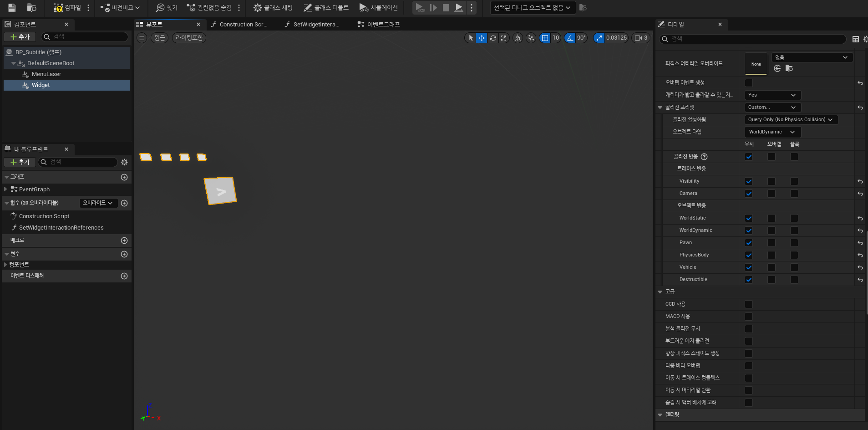The height and width of the screenshot is (430, 868).
Task: Choose the scale gizmo icon
Action: coord(503,38)
